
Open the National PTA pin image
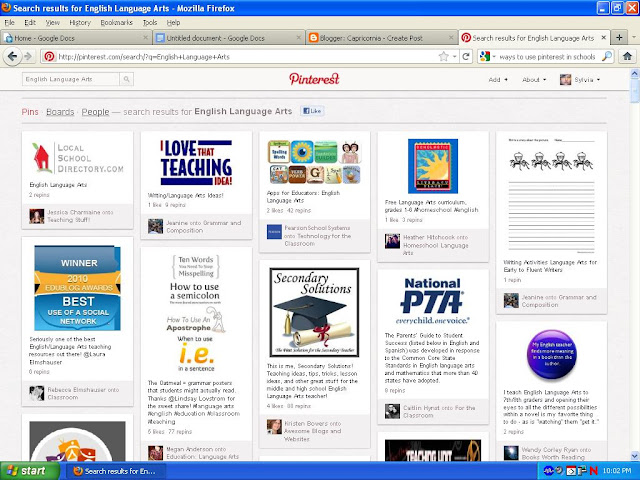click(x=433, y=300)
